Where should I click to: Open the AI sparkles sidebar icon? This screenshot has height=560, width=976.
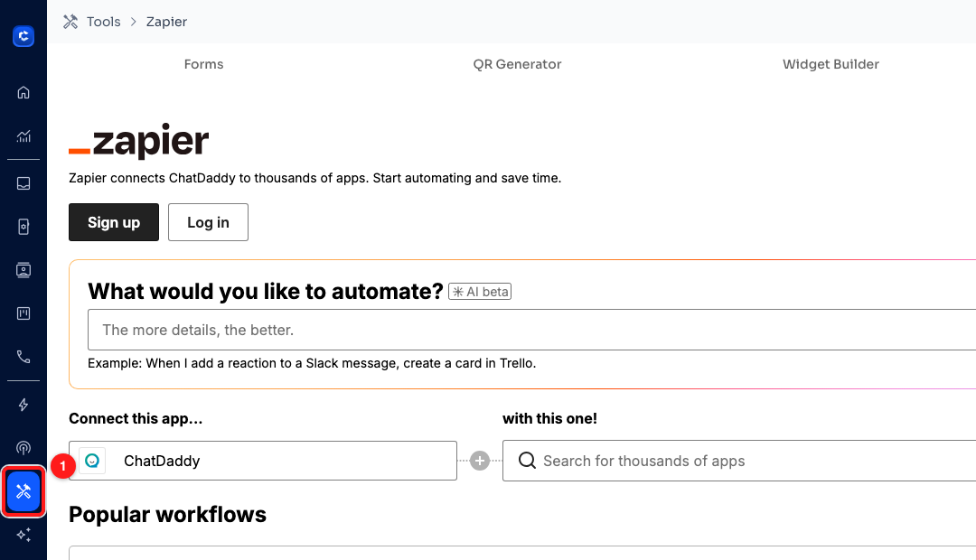pyautogui.click(x=23, y=535)
